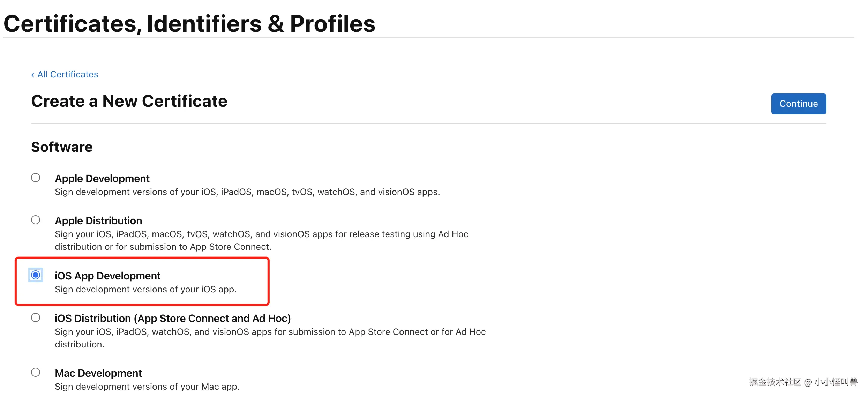This screenshot has width=868, height=397.
Task: Click the Apple Distribution option label
Action: coord(98,220)
